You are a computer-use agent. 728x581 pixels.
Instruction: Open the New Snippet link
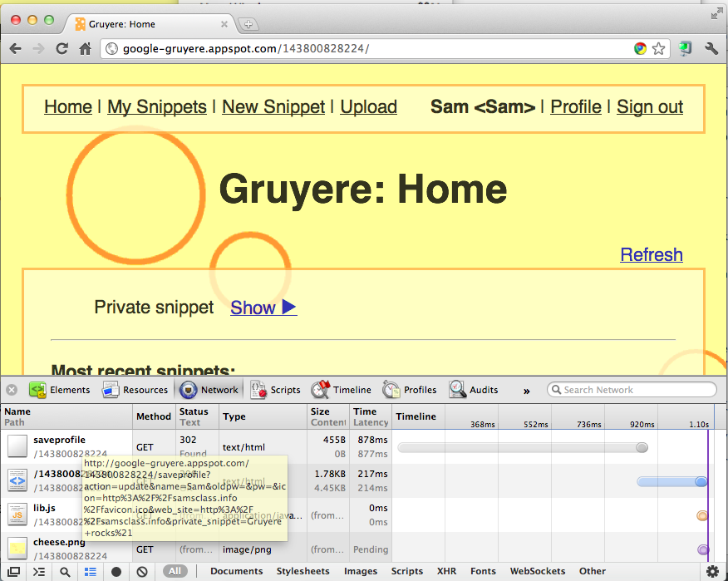[x=273, y=107]
